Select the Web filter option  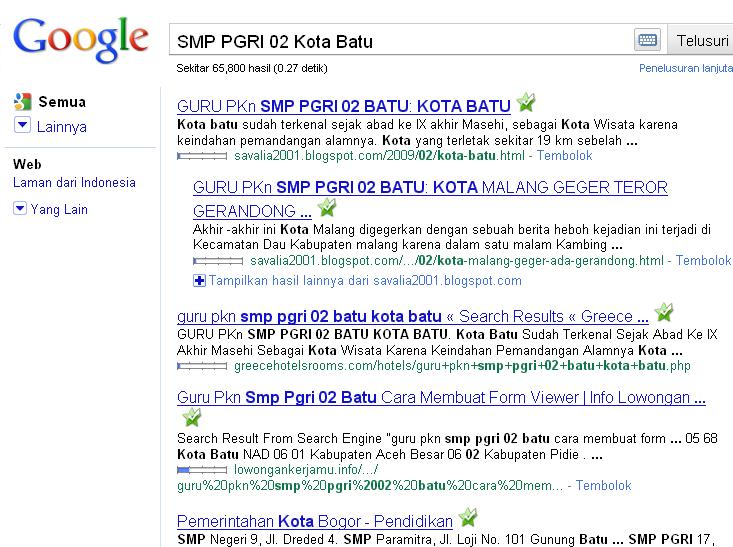[27, 164]
